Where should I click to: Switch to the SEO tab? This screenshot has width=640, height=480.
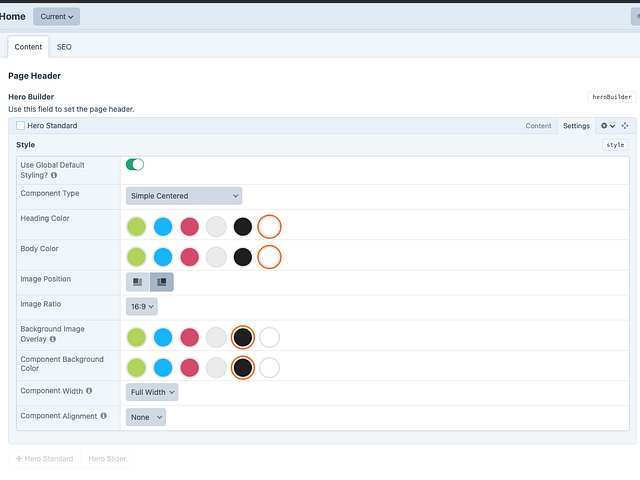click(64, 47)
